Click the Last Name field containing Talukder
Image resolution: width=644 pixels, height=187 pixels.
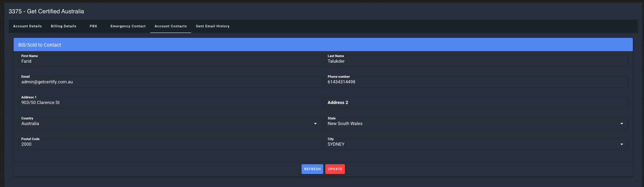point(476,61)
